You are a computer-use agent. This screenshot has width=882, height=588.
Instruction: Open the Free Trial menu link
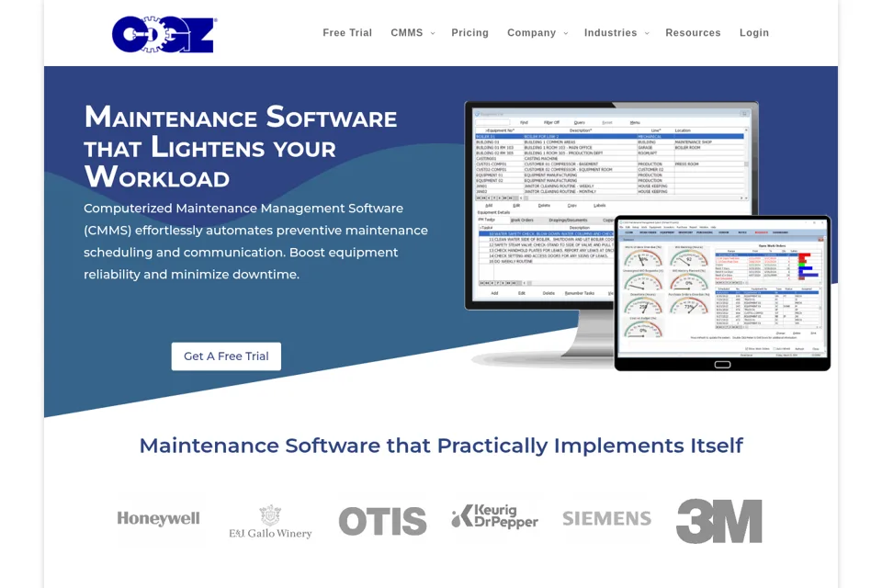347,33
